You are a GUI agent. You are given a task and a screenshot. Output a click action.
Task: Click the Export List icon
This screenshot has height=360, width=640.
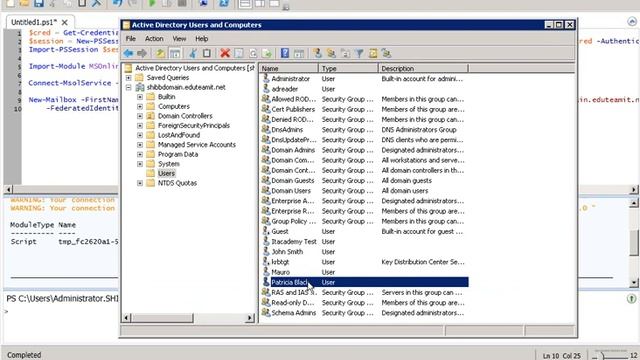pos(267,53)
